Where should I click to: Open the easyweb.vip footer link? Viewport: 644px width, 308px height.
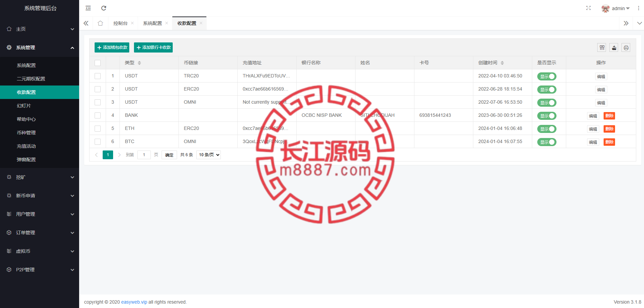134,302
